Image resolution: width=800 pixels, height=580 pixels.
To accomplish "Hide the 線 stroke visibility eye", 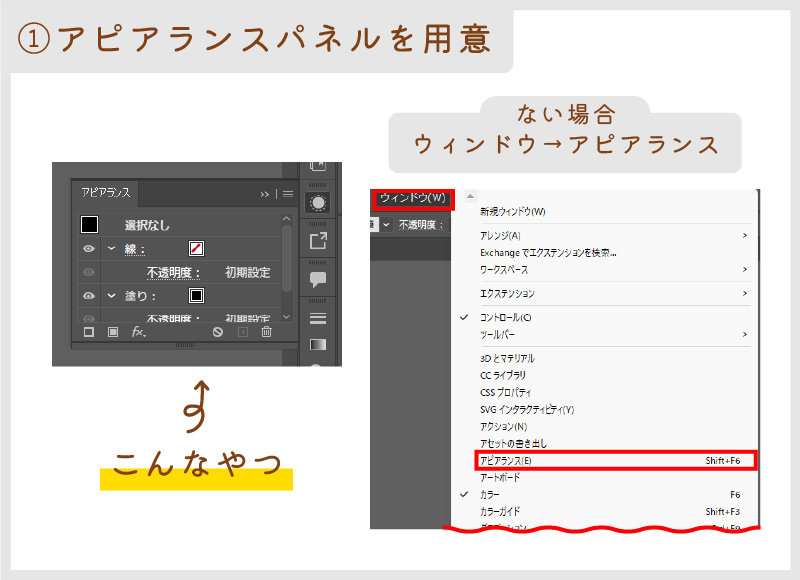I will [x=89, y=248].
